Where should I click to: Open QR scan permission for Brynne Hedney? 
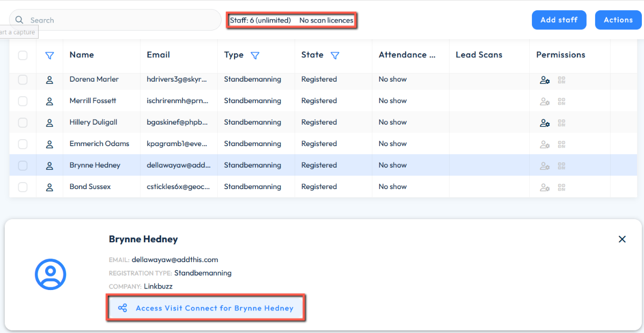pyautogui.click(x=562, y=166)
